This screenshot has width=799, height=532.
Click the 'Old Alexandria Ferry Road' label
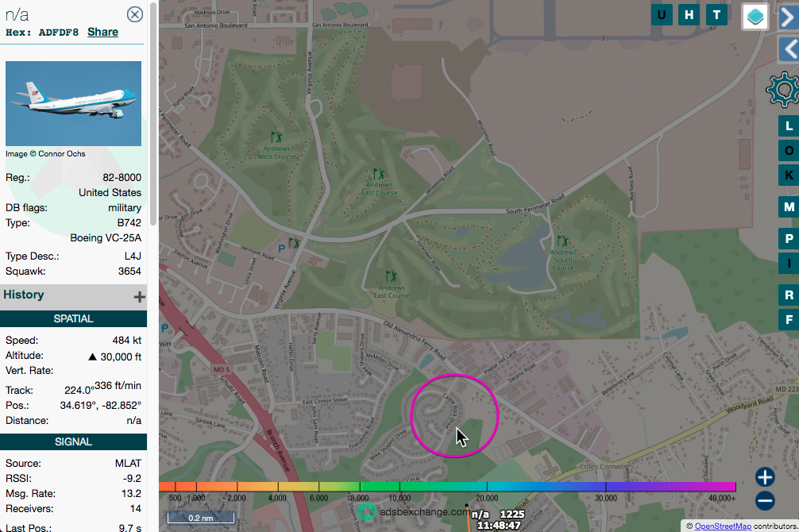tap(415, 340)
